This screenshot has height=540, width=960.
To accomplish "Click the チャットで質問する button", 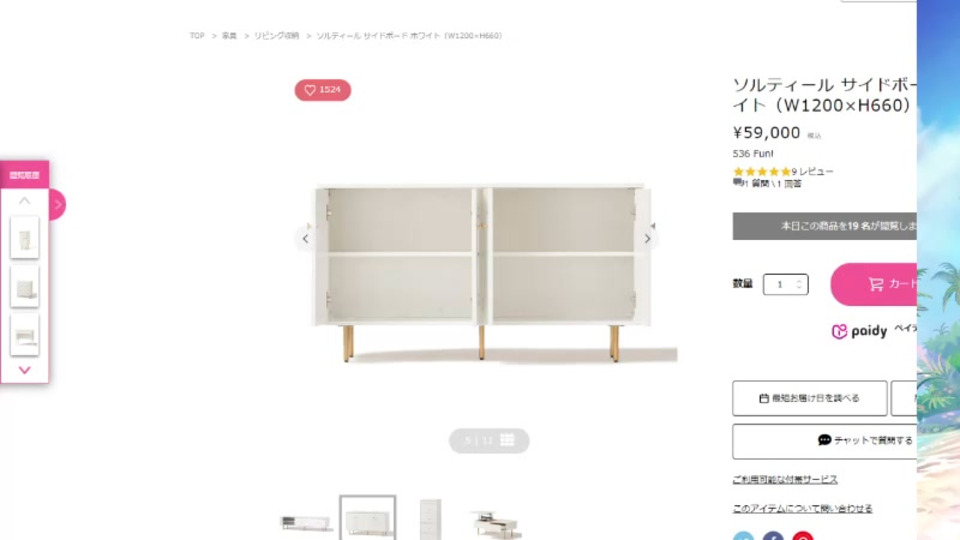I will 825,441.
